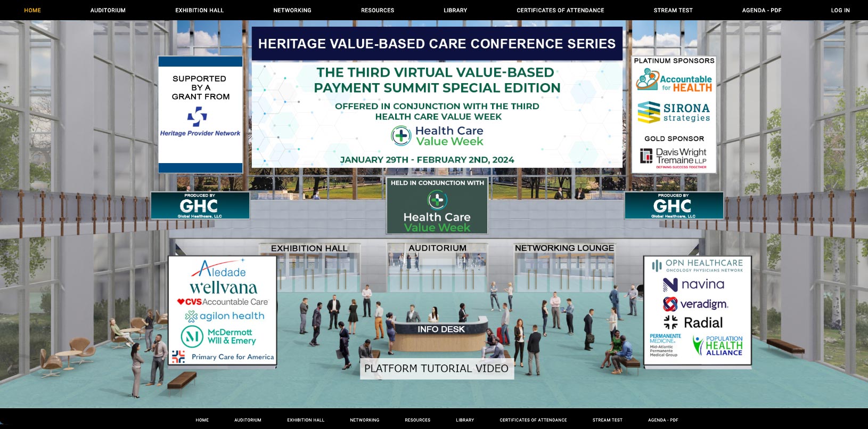Click the Permanente Medicine logo

coord(666,345)
